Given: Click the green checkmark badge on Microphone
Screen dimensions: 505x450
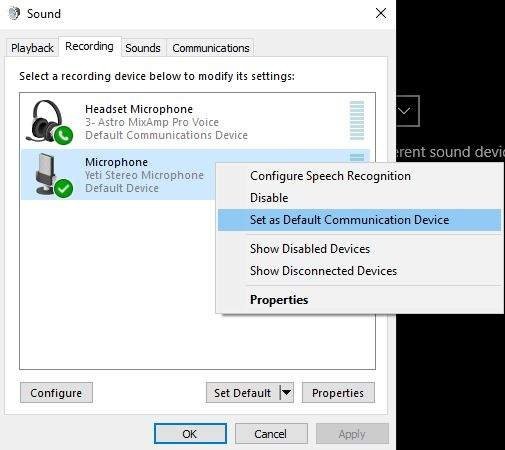Looking at the screenshot, I should point(63,188).
